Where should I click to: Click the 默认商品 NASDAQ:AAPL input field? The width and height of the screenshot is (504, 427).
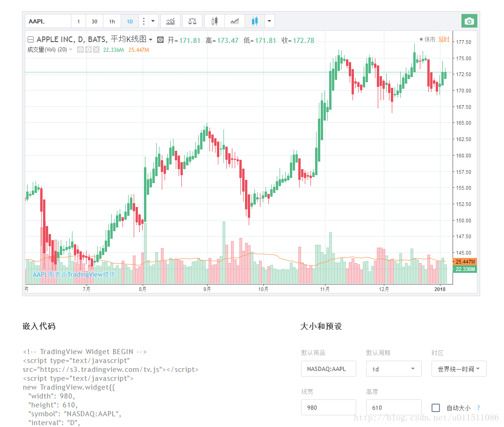pyautogui.click(x=329, y=369)
